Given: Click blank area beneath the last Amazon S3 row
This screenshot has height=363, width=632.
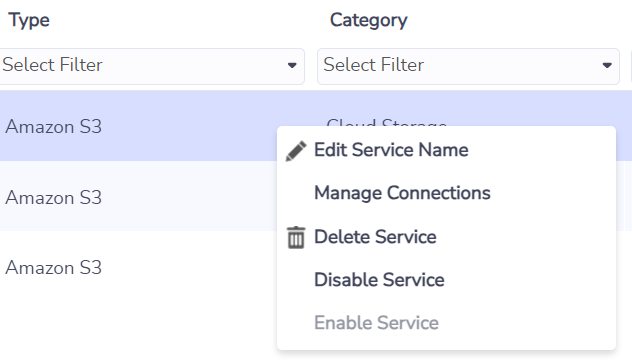Looking at the screenshot, I should 137,330.
